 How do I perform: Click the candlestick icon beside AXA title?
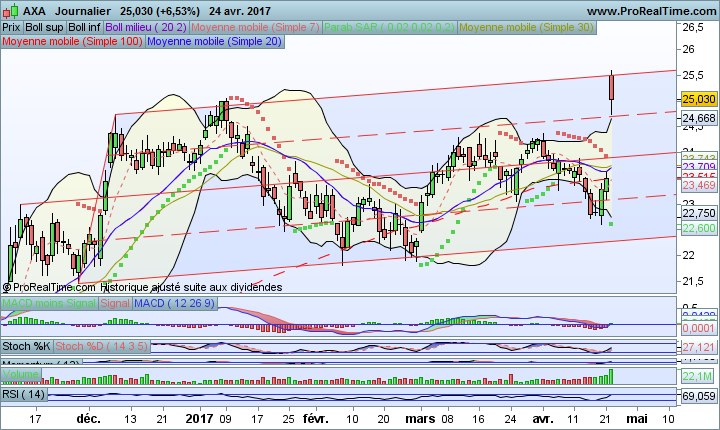pyautogui.click(x=10, y=11)
